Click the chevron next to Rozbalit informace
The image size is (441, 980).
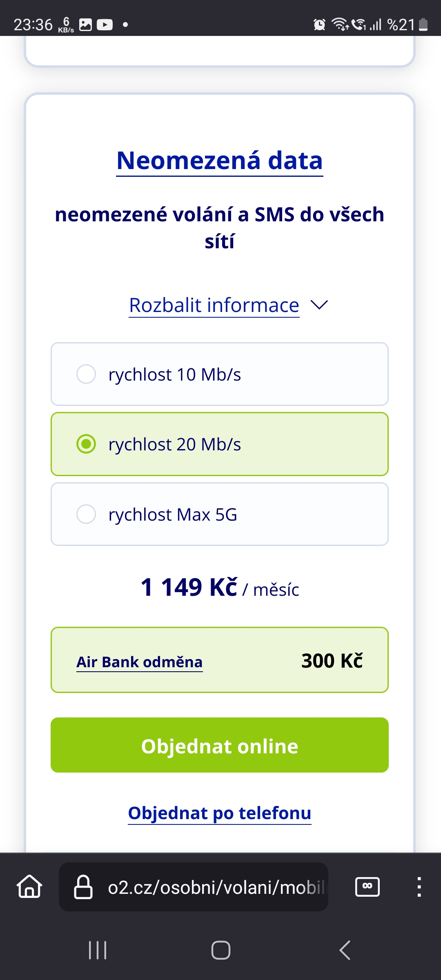pos(319,305)
